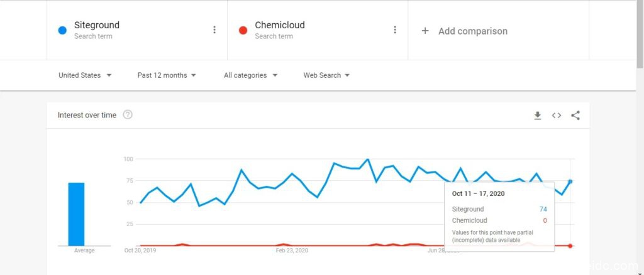Share the Interest over time chart

click(575, 116)
